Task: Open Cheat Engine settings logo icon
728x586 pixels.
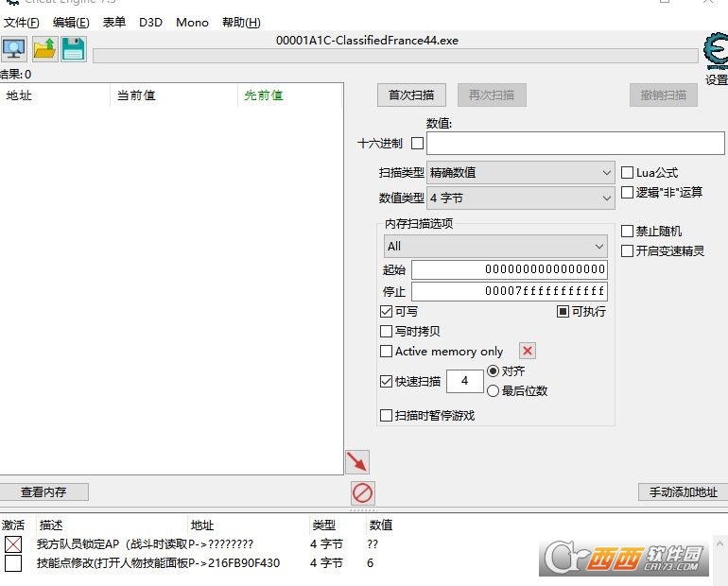Action: (x=716, y=50)
